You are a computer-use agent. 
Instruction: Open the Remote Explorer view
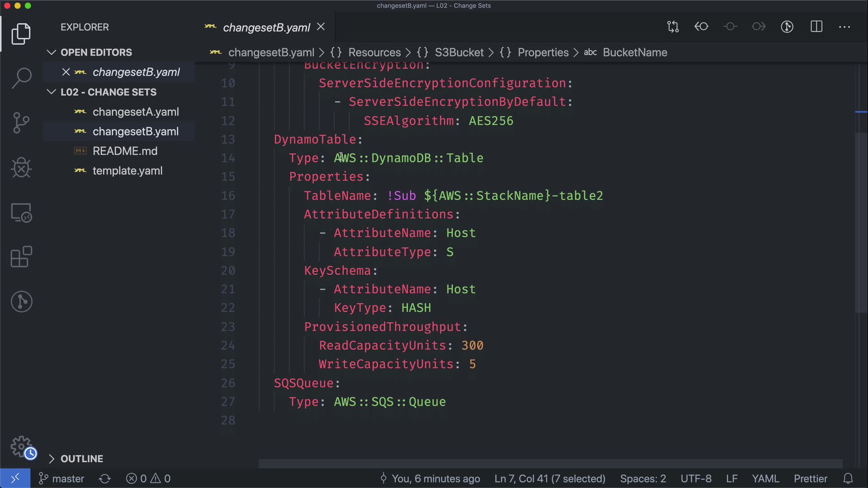21,212
